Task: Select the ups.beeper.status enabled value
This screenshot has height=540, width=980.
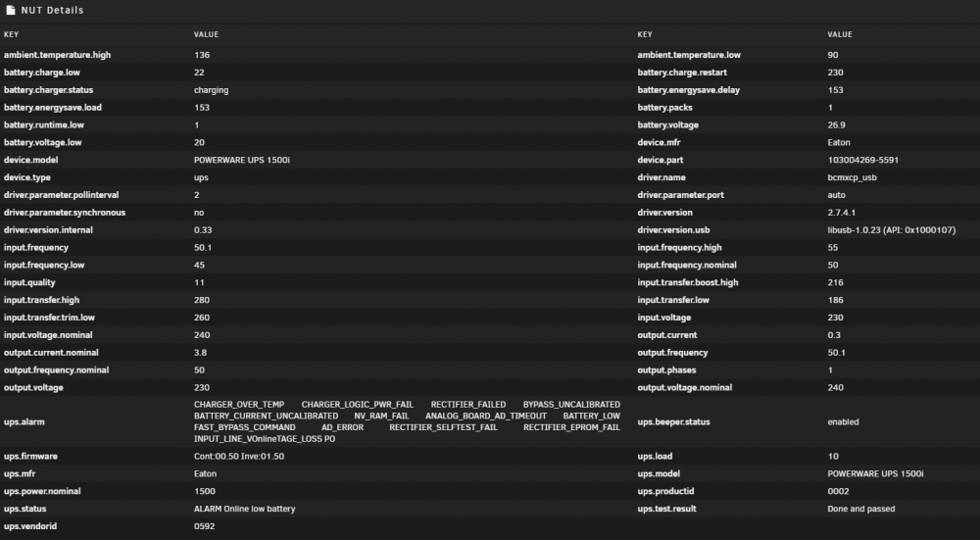Action: point(843,421)
